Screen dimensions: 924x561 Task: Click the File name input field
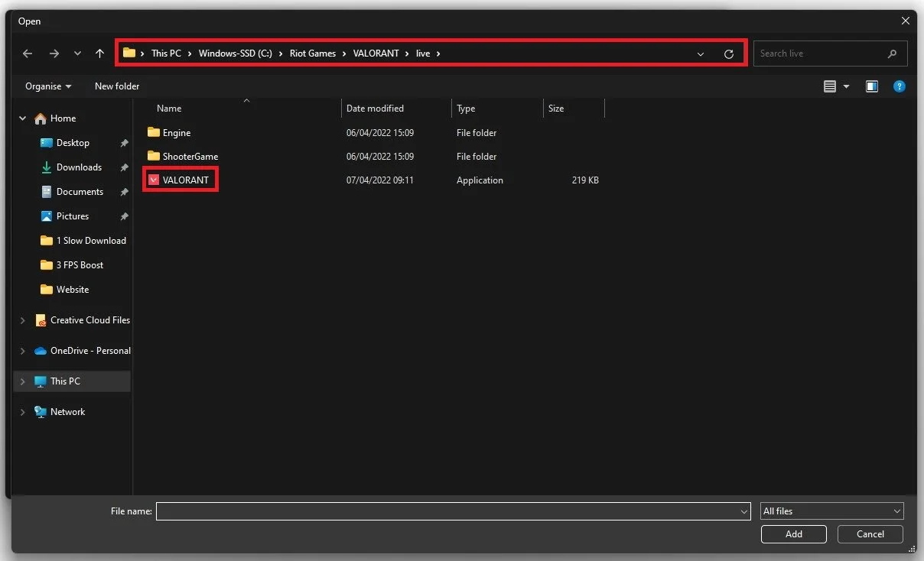(454, 511)
